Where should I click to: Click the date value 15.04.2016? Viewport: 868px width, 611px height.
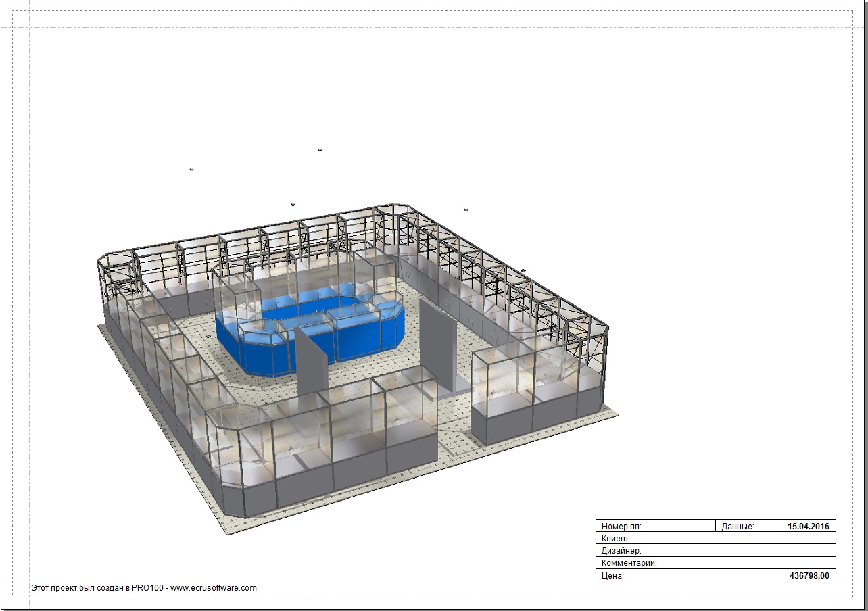click(x=809, y=526)
